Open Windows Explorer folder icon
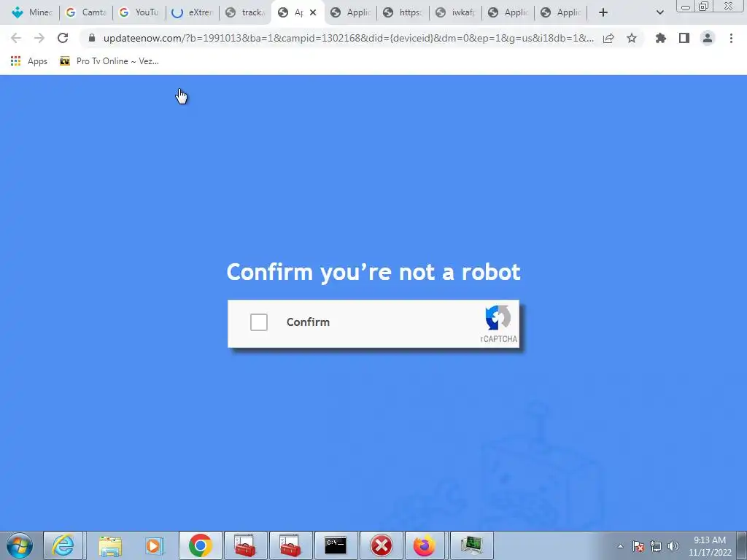The image size is (747, 560). [x=110, y=545]
